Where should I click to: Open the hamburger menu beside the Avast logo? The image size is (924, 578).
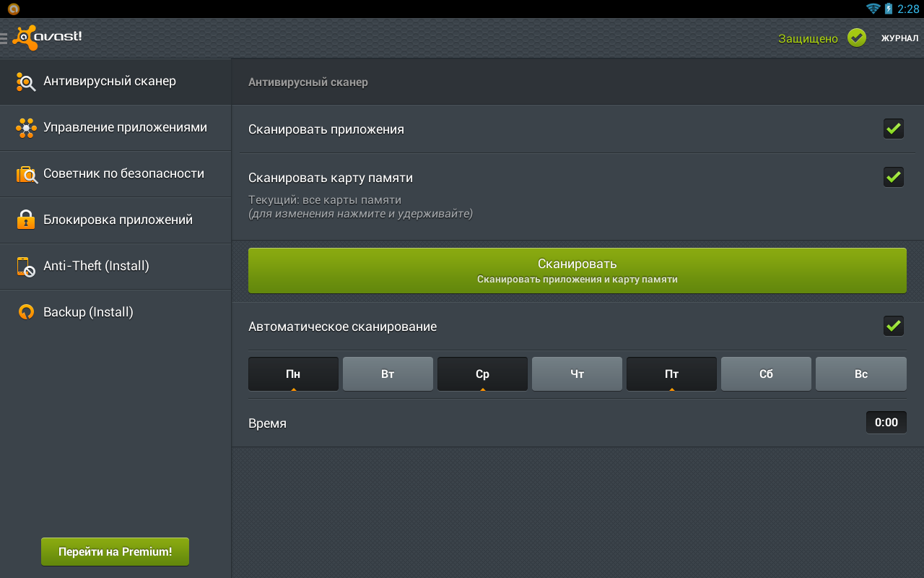coord(4,38)
